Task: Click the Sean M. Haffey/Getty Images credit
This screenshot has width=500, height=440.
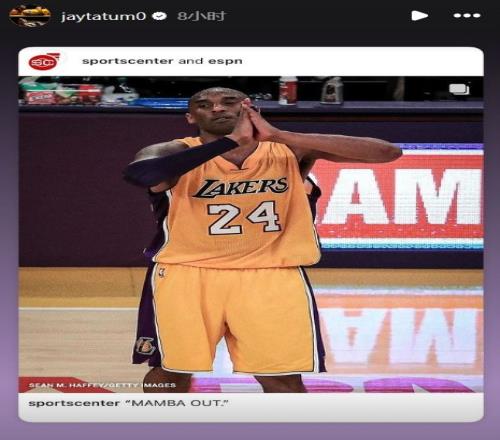Action: point(102,385)
